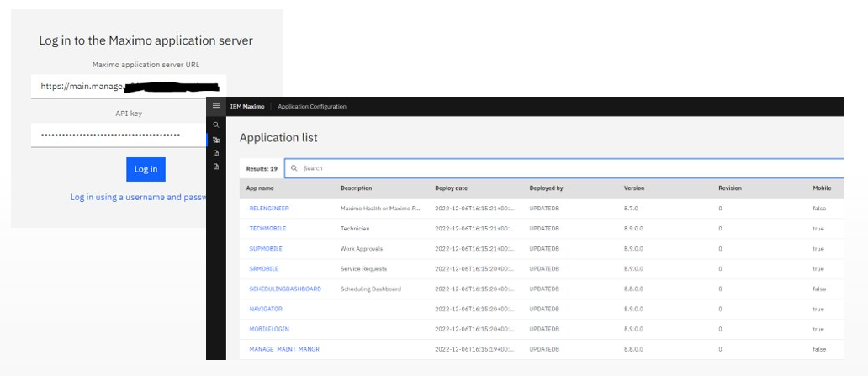
Task: Sort by the Version column header
Action: coord(634,188)
